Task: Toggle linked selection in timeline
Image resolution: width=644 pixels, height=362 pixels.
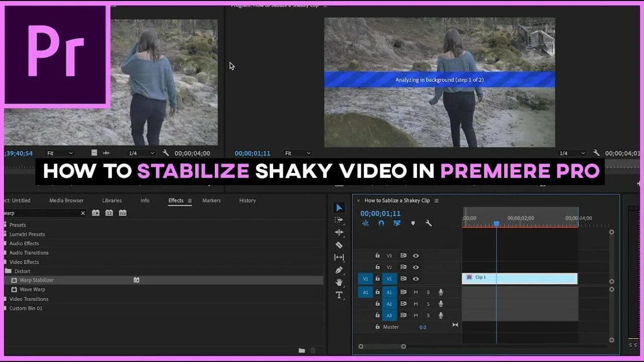Action: click(397, 223)
